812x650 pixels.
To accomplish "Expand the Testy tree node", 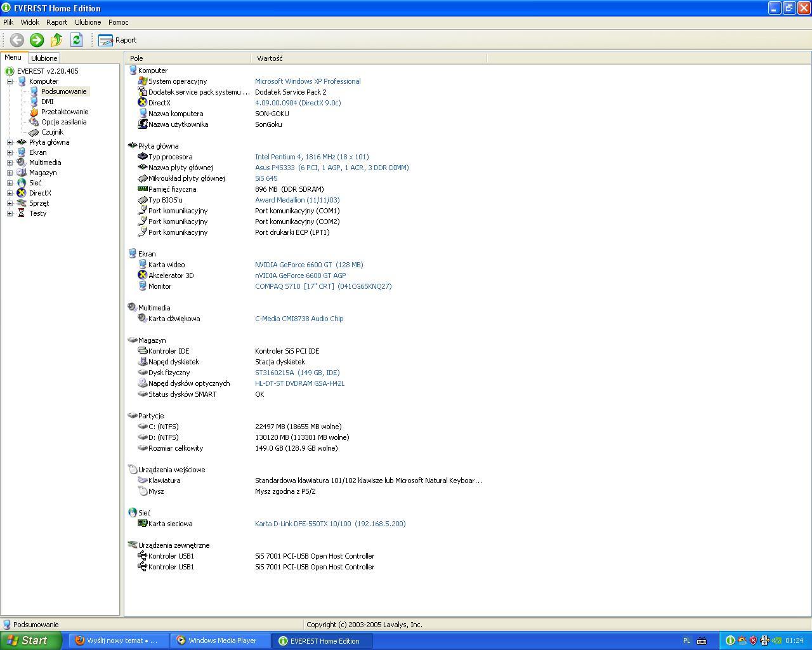I will (x=10, y=213).
